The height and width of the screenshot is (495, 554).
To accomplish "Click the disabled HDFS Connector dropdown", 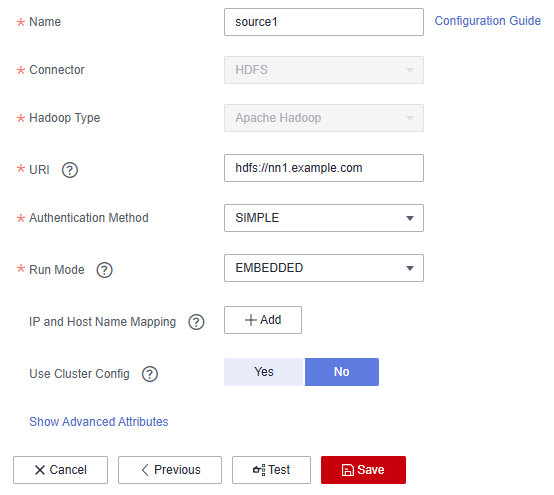I will (324, 70).
